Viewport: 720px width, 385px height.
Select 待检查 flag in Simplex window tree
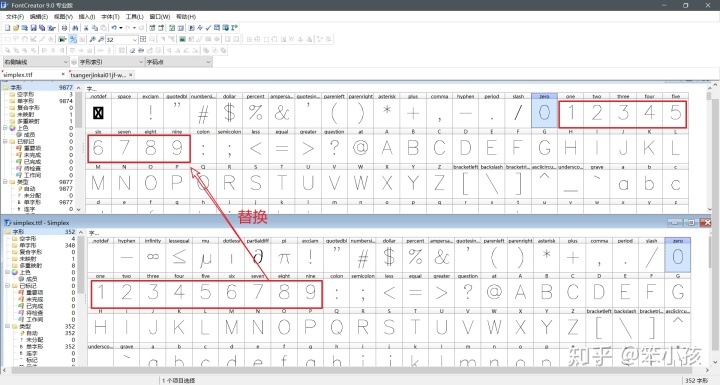[34, 313]
